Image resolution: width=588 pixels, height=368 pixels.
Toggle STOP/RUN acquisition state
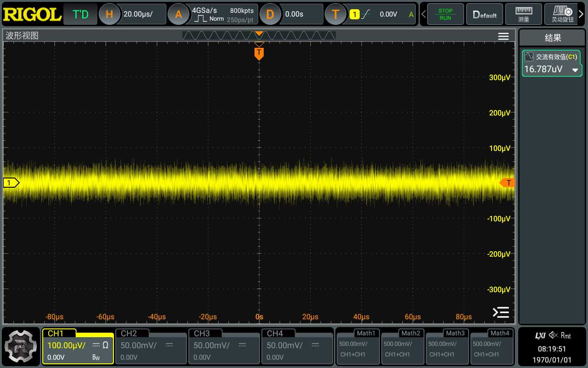click(x=445, y=14)
